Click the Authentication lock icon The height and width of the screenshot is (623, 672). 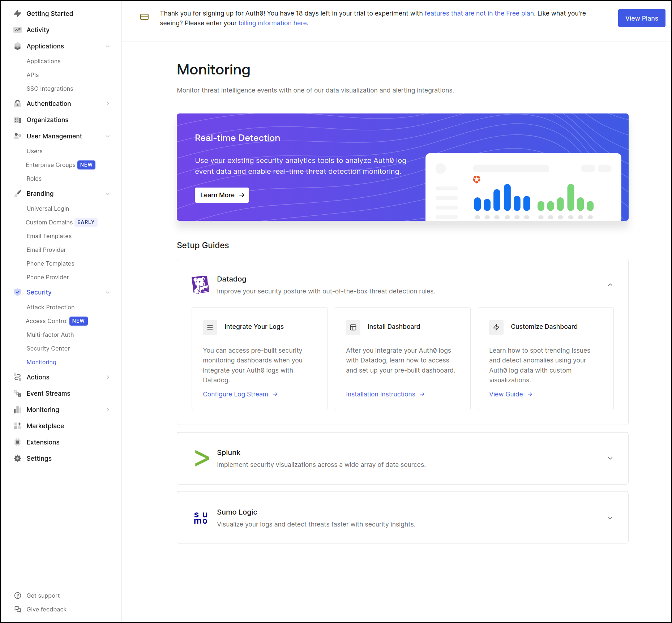tap(17, 104)
